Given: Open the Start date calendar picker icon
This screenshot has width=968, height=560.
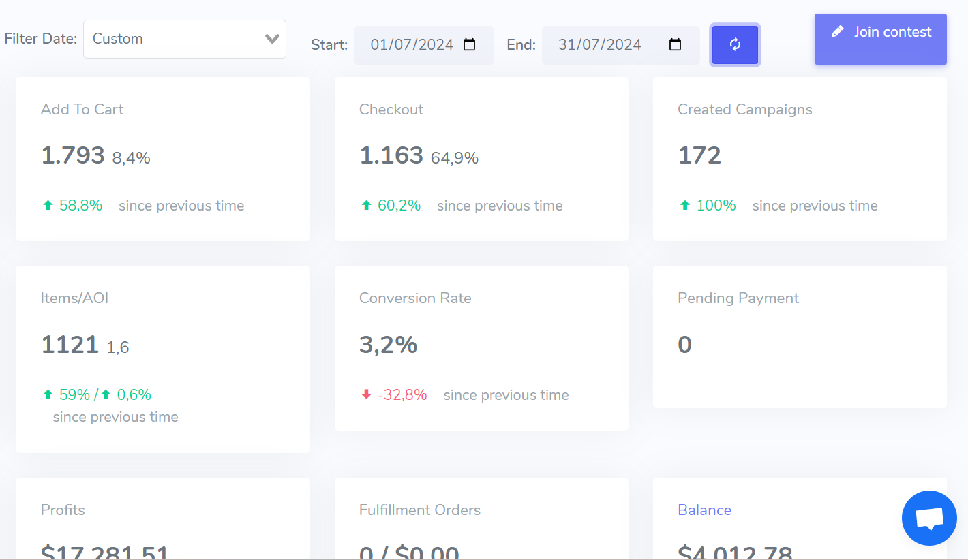Looking at the screenshot, I should [469, 45].
